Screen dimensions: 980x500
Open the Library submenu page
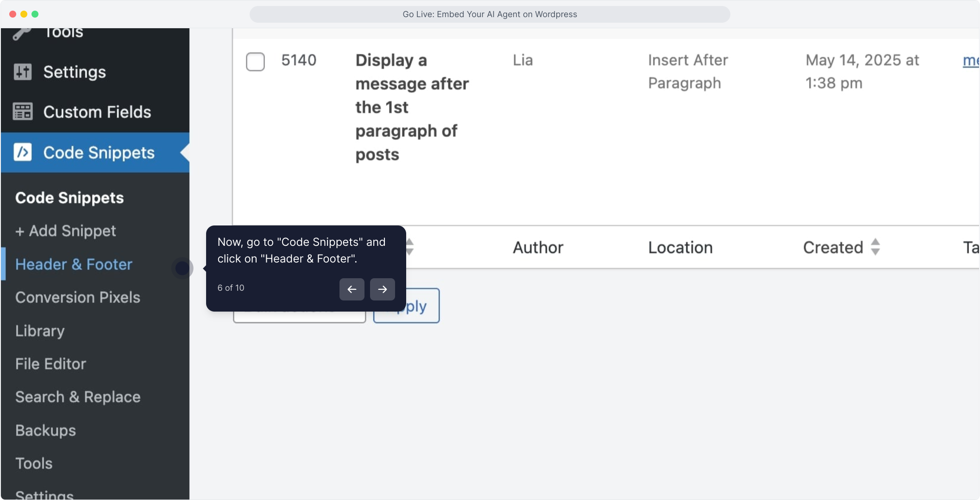click(x=40, y=331)
